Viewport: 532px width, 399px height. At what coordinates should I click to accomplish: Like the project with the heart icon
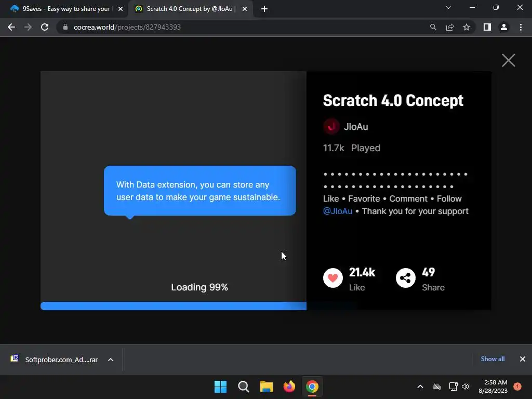click(333, 278)
